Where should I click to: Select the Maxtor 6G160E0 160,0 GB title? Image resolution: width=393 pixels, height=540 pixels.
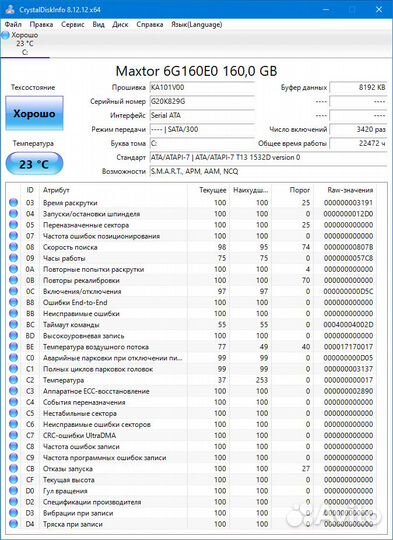pos(196,71)
